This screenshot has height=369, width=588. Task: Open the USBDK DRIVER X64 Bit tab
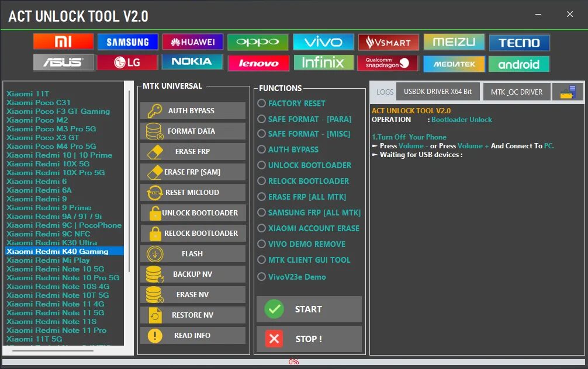tap(438, 92)
